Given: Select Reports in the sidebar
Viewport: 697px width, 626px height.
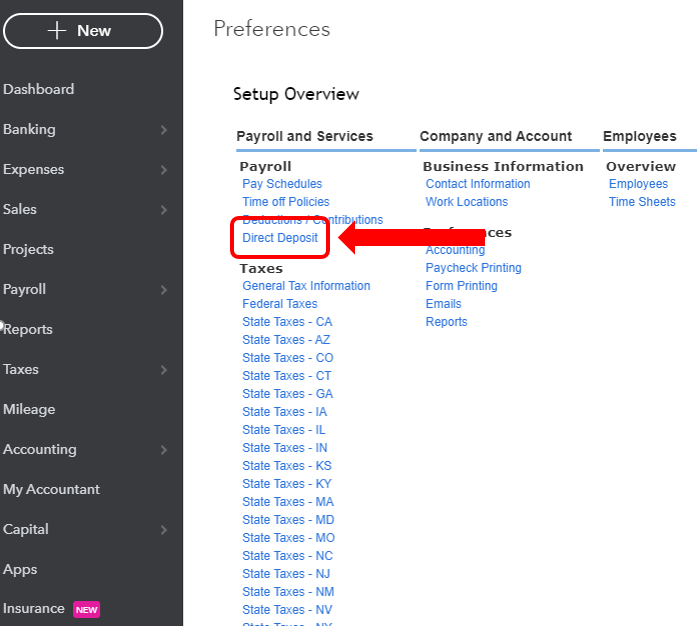Looking at the screenshot, I should click(x=28, y=329).
